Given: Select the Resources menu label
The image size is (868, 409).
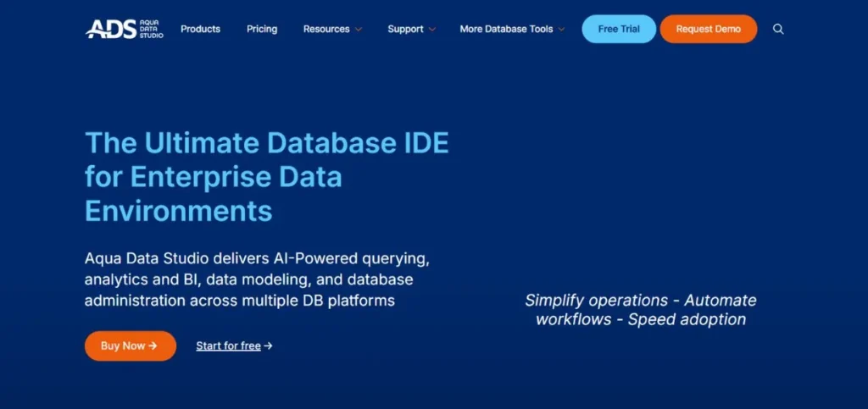Looking at the screenshot, I should pos(326,29).
